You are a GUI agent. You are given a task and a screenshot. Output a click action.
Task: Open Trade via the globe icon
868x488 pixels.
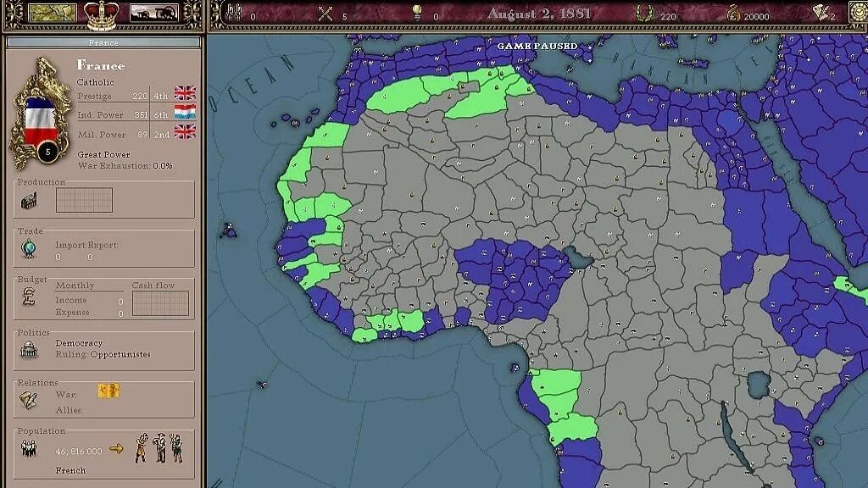click(29, 249)
